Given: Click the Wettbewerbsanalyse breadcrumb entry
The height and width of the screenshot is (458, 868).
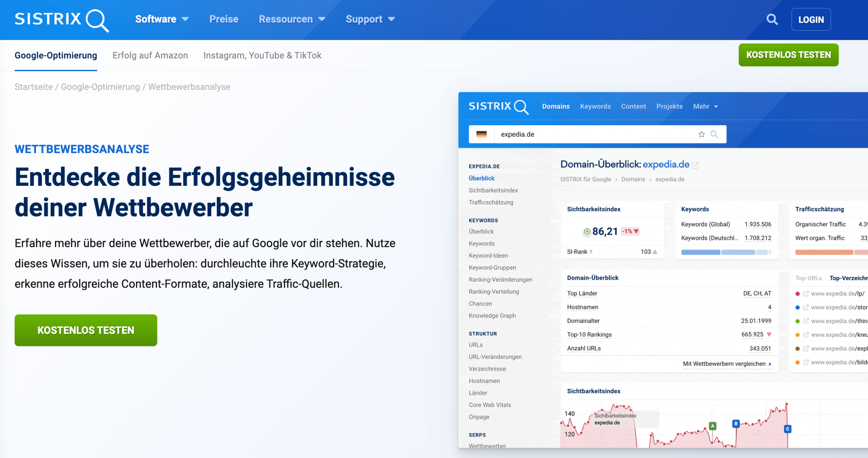Looking at the screenshot, I should tap(189, 87).
